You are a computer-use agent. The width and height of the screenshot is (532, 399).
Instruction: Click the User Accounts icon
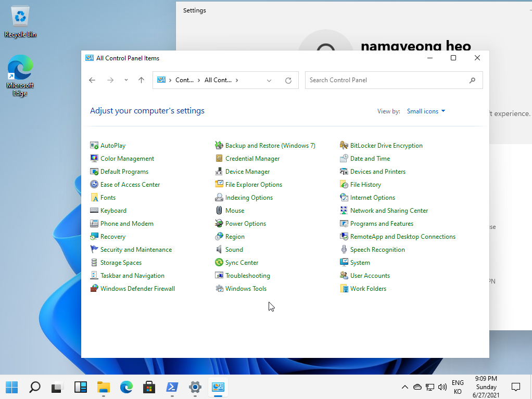tap(344, 276)
